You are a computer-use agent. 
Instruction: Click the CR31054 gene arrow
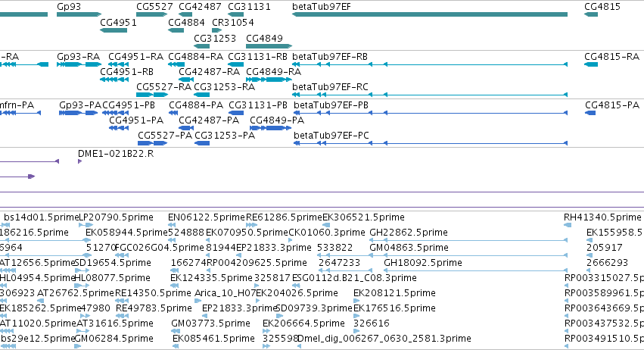[x=217, y=30]
